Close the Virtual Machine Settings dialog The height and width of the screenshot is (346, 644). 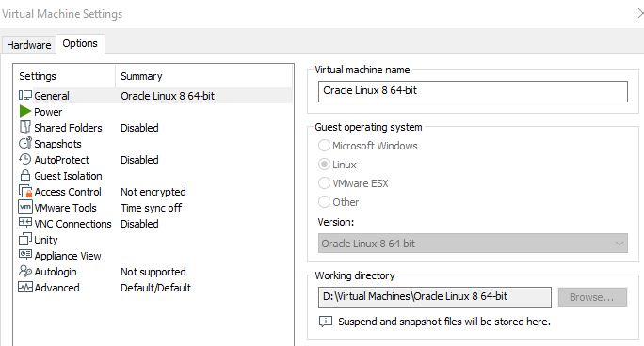[640, 14]
